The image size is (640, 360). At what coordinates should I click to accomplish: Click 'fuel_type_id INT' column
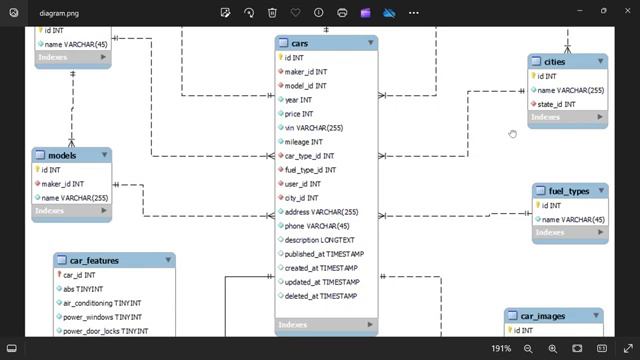(x=310, y=170)
